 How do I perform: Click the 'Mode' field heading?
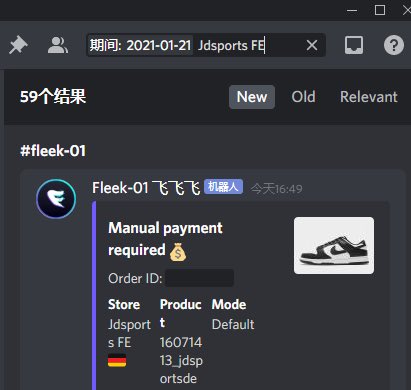(229, 304)
